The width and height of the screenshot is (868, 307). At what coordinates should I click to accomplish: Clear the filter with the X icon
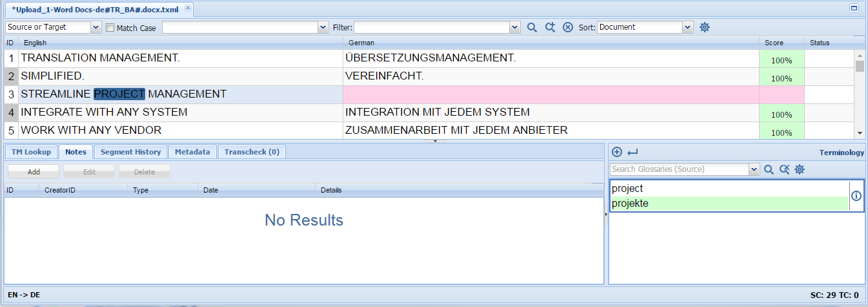(568, 27)
